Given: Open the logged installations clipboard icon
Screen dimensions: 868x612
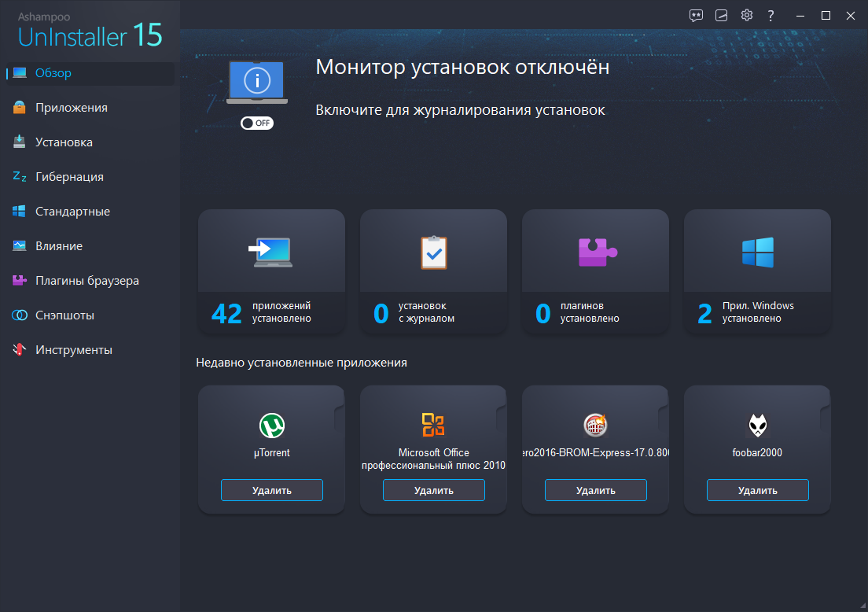Looking at the screenshot, I should (x=433, y=253).
